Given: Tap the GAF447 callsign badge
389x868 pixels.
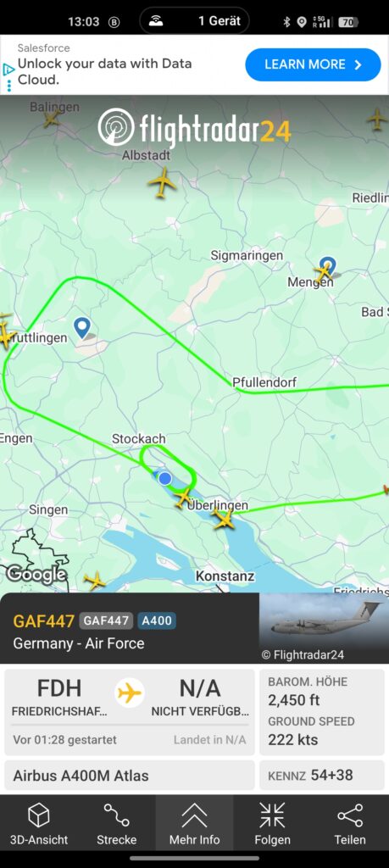Looking at the screenshot, I should point(106,621).
